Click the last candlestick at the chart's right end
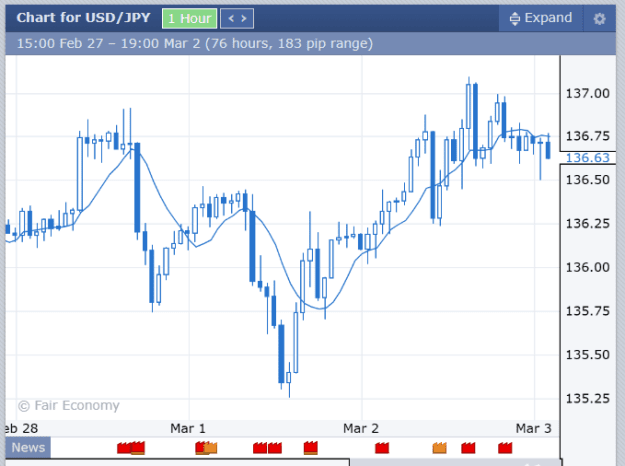The height and width of the screenshot is (466, 625). 548,147
